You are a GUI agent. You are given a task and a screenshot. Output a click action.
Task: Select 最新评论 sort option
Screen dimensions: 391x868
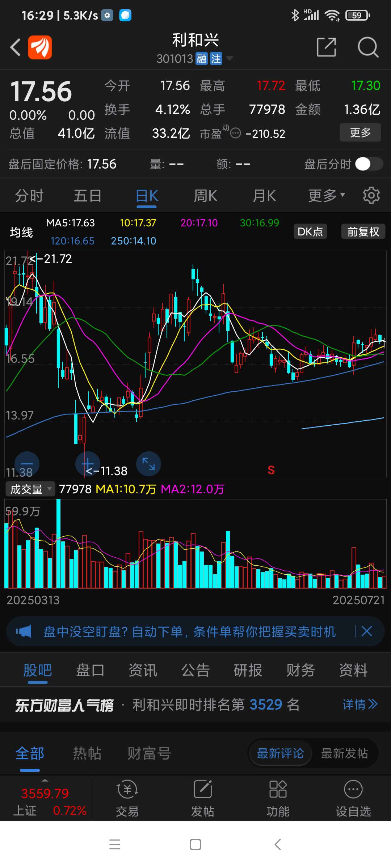coord(280,753)
